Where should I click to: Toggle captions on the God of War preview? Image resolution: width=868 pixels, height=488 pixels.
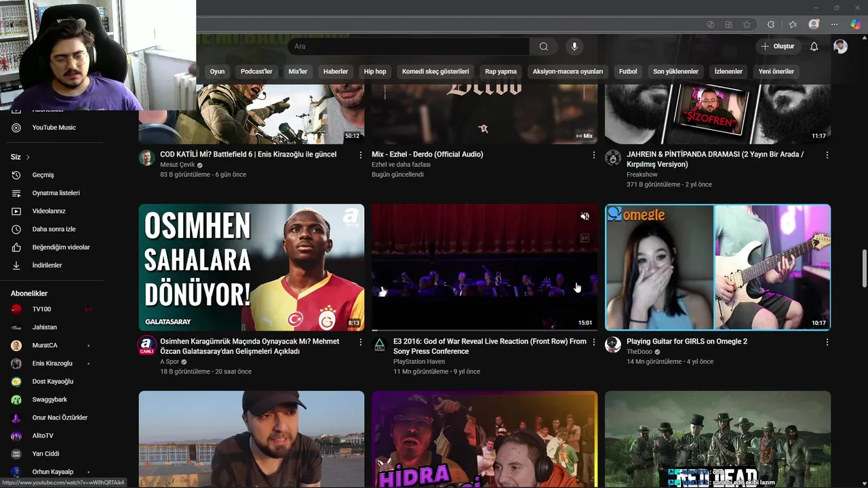click(x=585, y=238)
